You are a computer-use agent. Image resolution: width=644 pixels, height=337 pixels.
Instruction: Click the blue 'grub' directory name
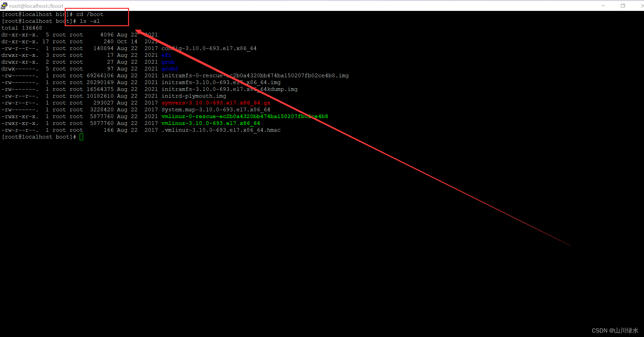pyautogui.click(x=168, y=62)
